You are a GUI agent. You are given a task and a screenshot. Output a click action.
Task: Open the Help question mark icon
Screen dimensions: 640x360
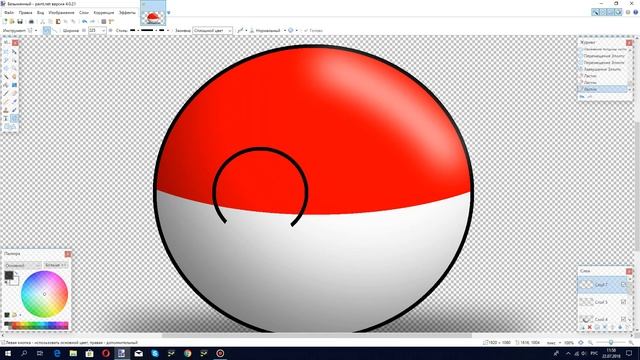click(x=636, y=12)
